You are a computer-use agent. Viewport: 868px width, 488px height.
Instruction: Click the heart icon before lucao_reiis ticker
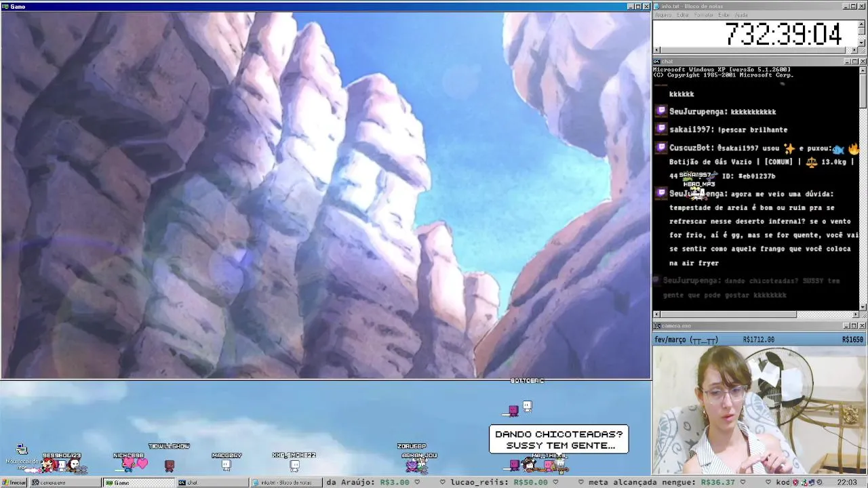[x=441, y=483]
